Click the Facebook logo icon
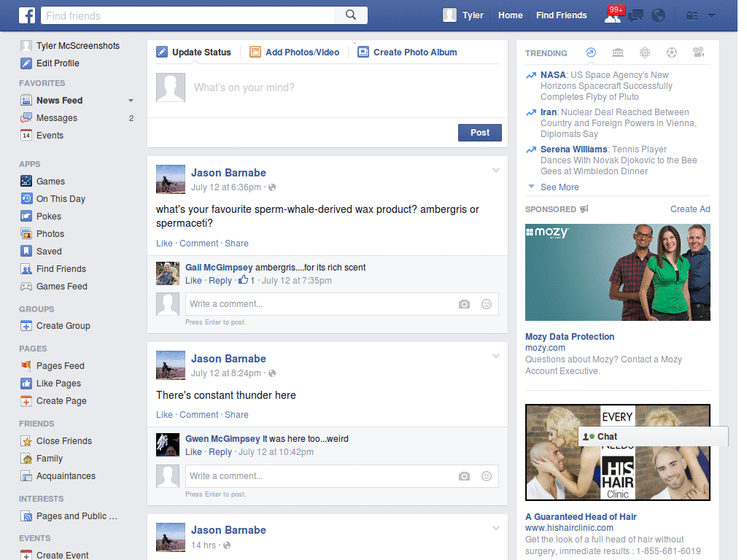This screenshot has width=747, height=560. [27, 15]
